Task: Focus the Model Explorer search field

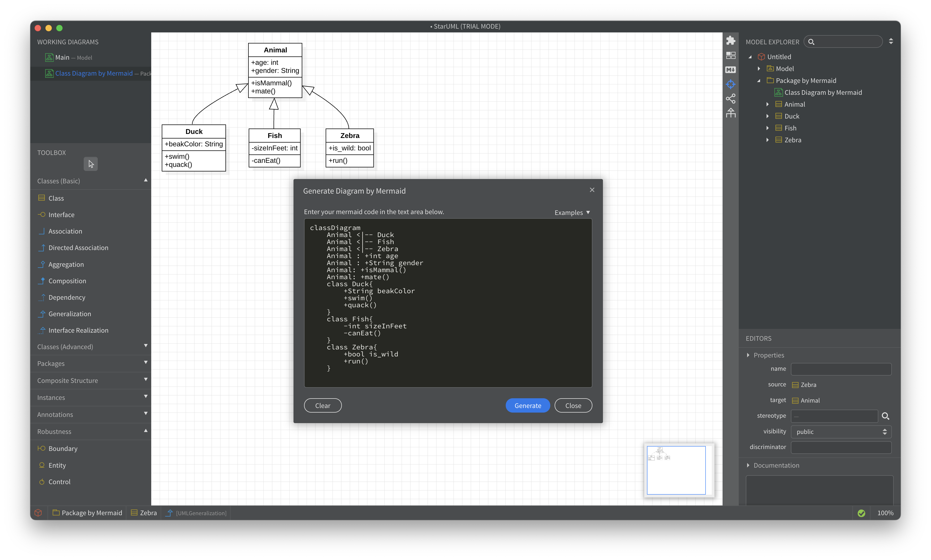Action: pos(843,42)
